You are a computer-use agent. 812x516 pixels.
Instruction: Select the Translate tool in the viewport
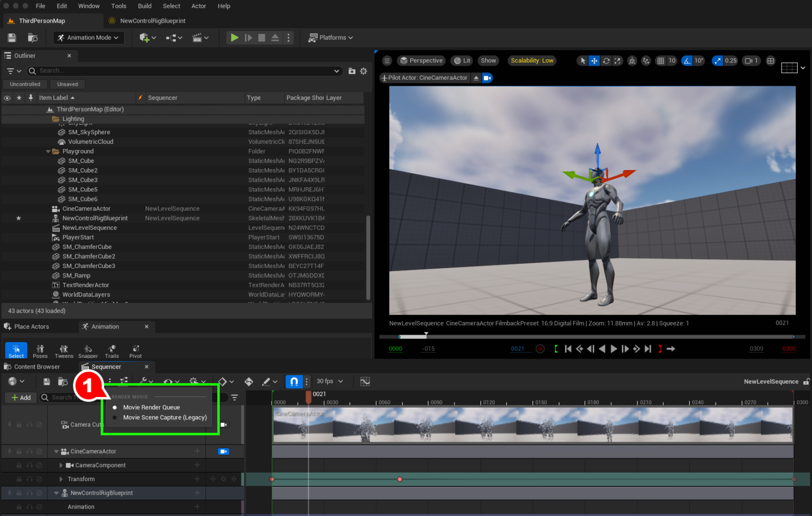594,60
